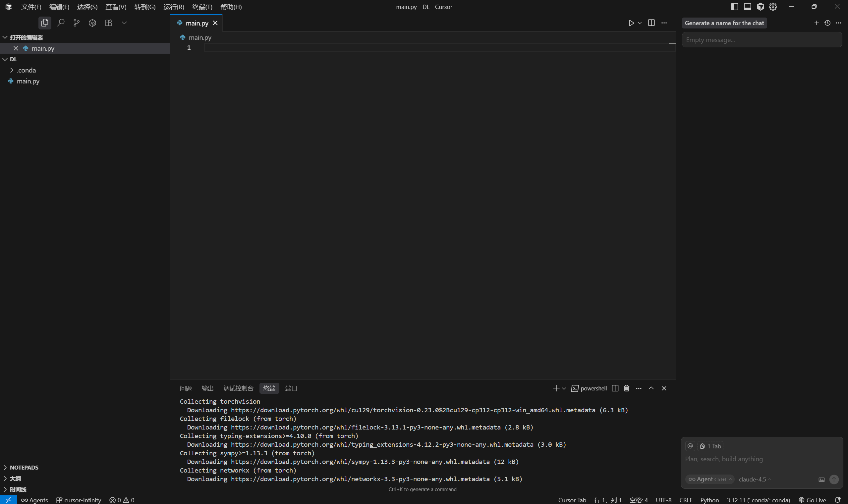
Task: Open the claude-4.5 model selector
Action: click(754, 479)
